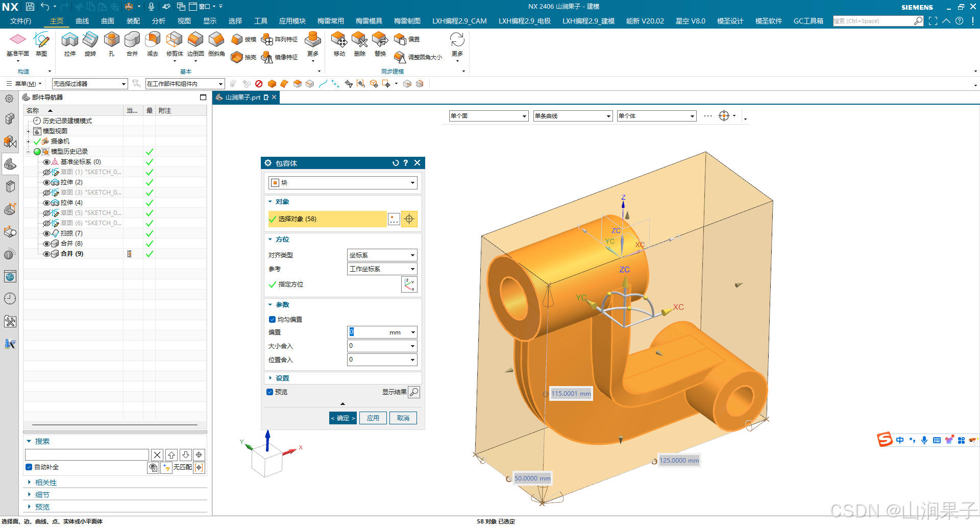Click the 镜像特征 (Mirror Feature) tool
Image resolution: width=980 pixels, height=527 pixels.
tap(279, 57)
